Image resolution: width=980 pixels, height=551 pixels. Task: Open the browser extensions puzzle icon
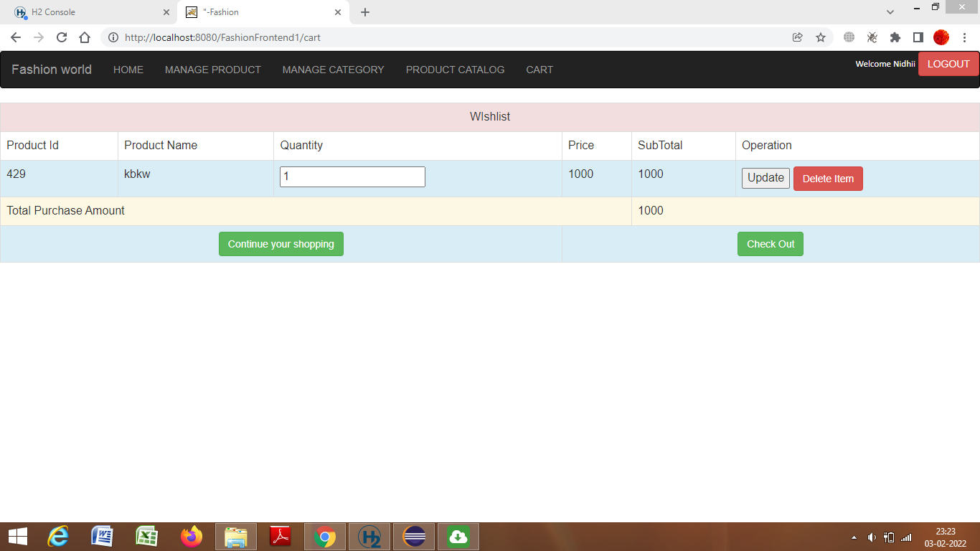pos(895,37)
